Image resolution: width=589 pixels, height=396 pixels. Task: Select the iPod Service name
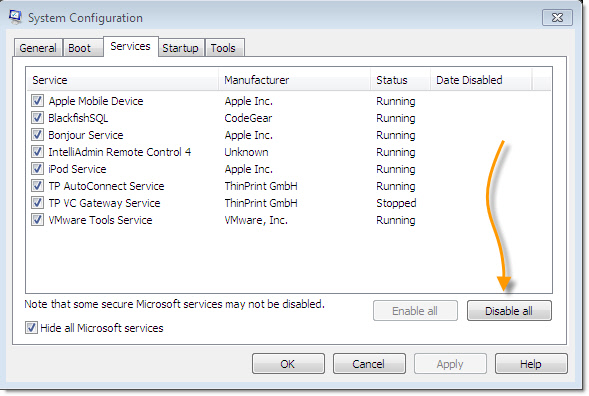(77, 169)
